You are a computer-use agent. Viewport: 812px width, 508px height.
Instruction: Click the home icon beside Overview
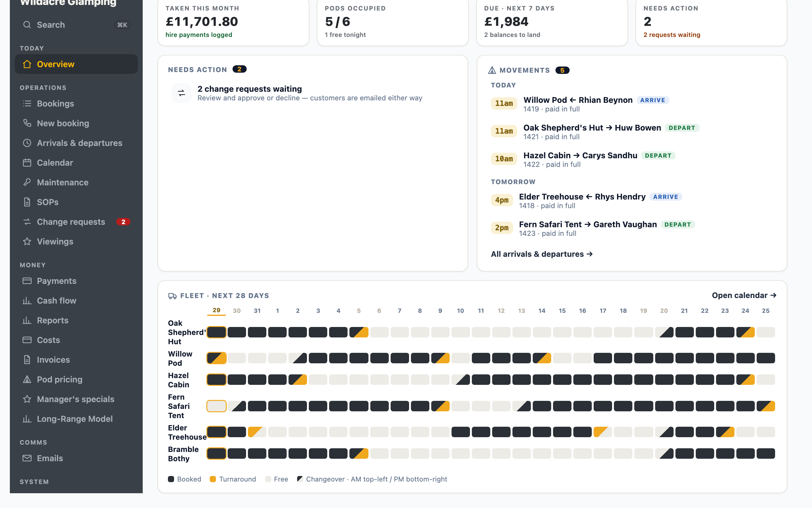coord(27,64)
